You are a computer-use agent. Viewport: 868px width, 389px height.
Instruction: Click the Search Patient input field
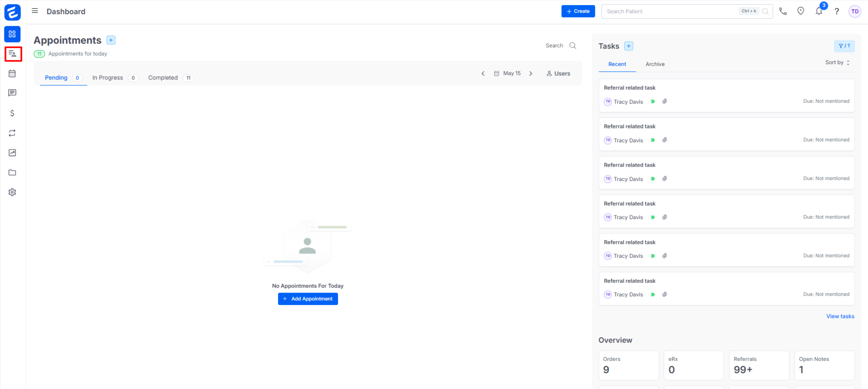670,11
